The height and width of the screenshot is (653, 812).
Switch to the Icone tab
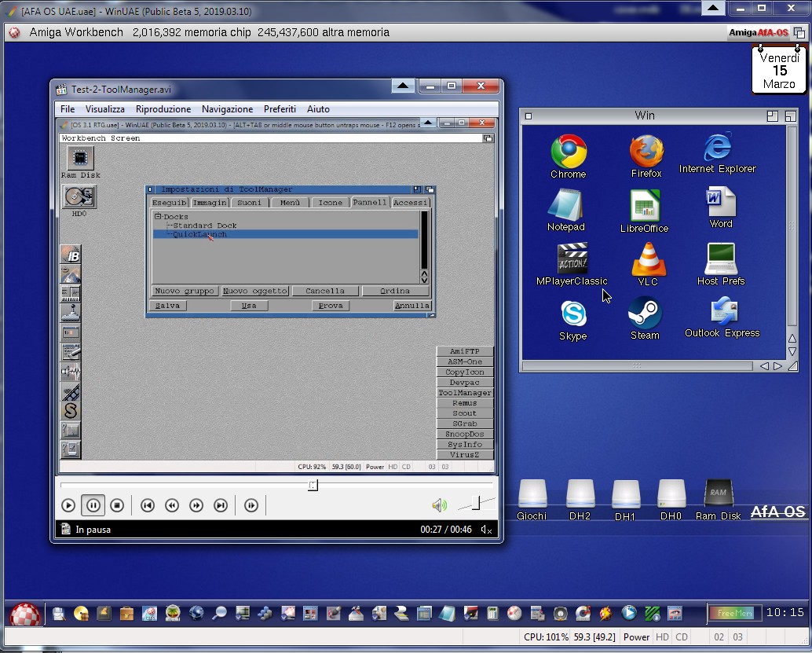pyautogui.click(x=330, y=203)
